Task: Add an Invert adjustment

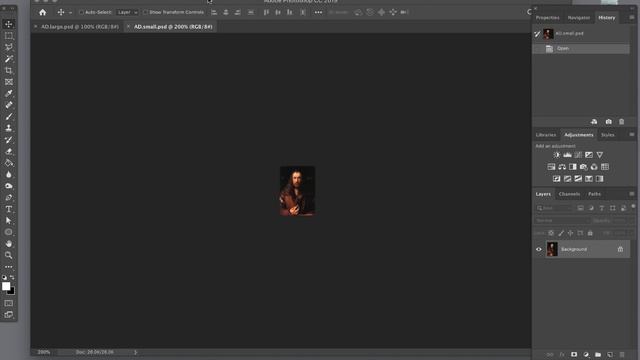Action: [x=557, y=179]
